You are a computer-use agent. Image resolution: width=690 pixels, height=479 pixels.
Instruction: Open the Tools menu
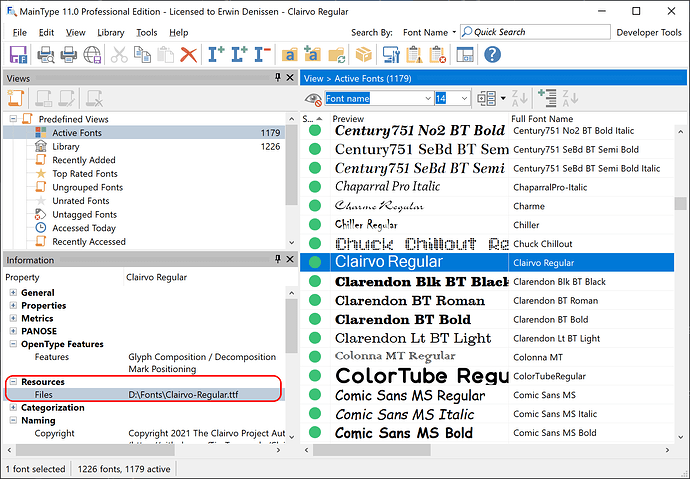coord(147,32)
